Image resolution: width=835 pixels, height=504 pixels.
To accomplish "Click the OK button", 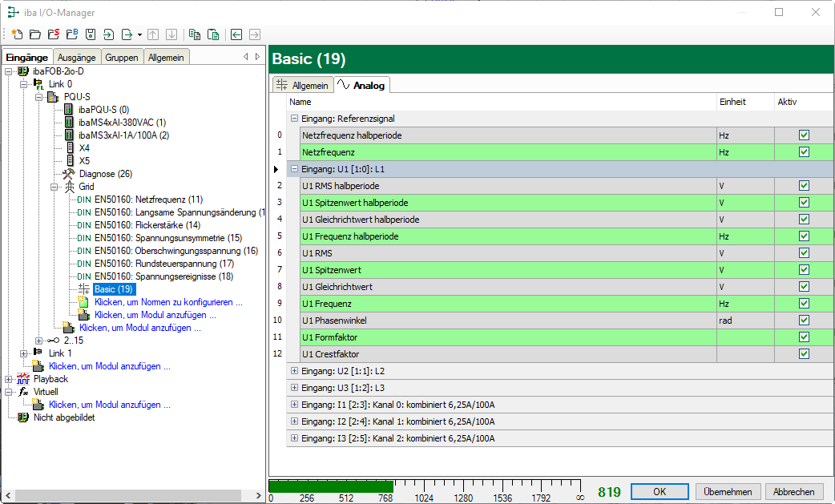I will [659, 492].
